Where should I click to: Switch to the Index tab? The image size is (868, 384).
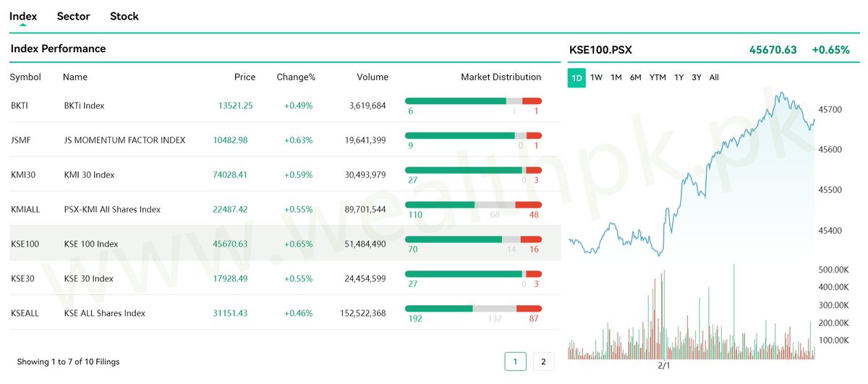[x=23, y=16]
